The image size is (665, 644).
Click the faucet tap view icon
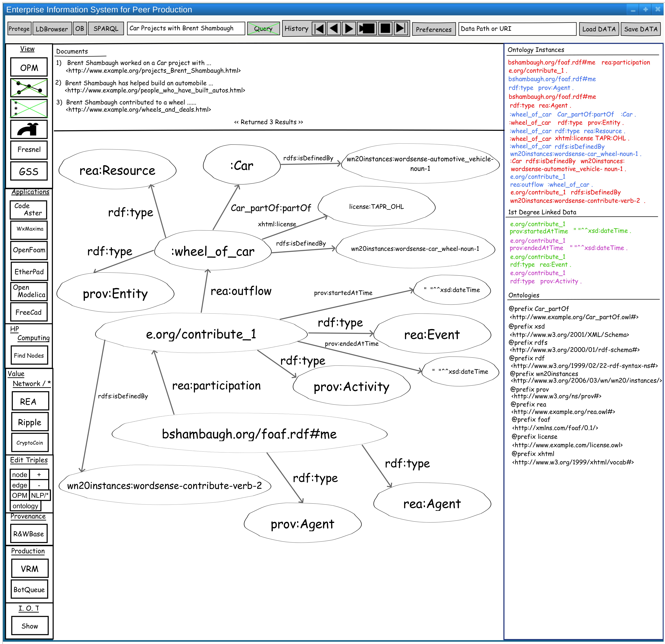click(x=29, y=129)
